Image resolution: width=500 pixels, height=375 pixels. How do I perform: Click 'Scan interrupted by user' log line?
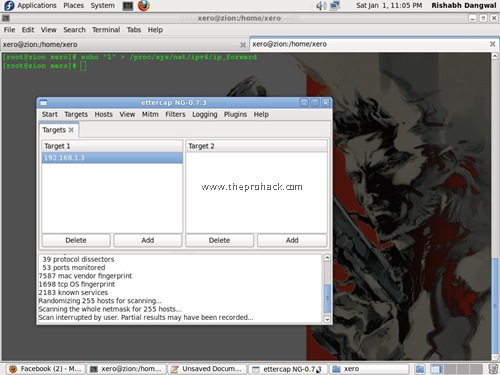click(x=146, y=317)
